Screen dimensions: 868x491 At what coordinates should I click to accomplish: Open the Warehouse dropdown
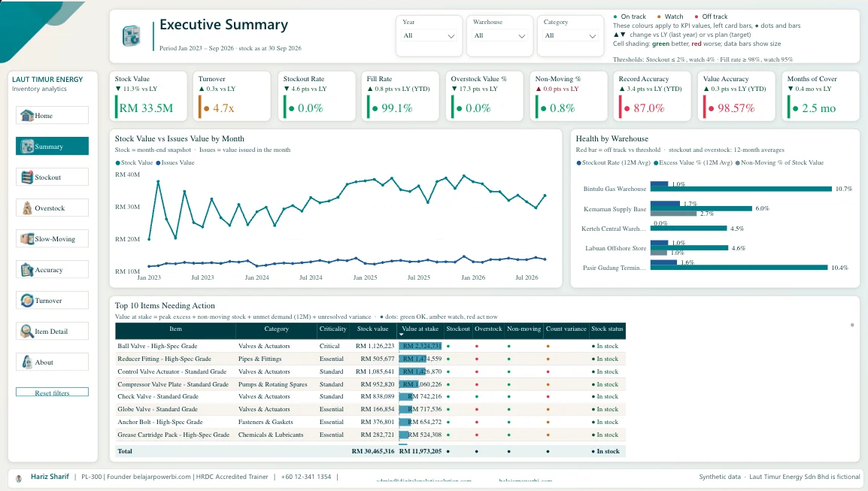pos(499,36)
